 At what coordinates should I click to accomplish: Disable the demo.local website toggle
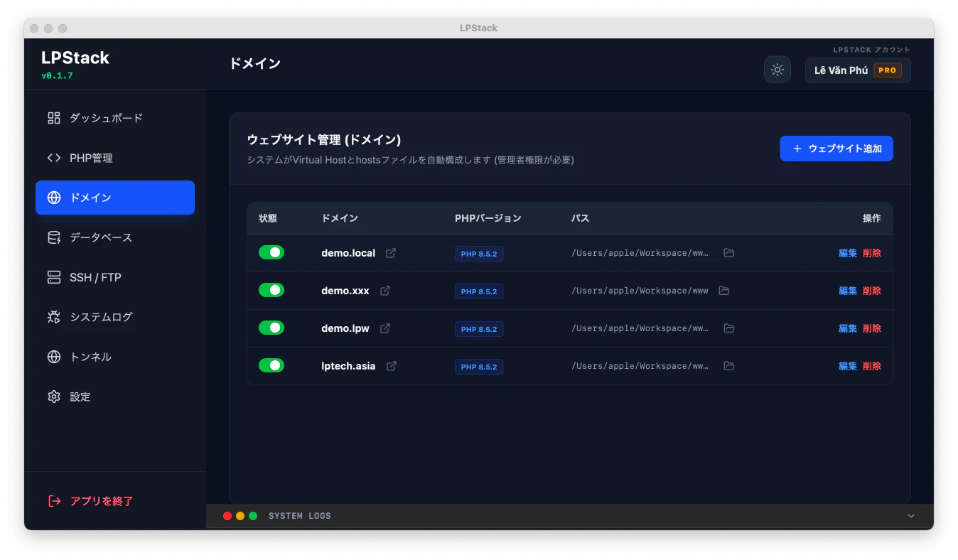pos(271,252)
